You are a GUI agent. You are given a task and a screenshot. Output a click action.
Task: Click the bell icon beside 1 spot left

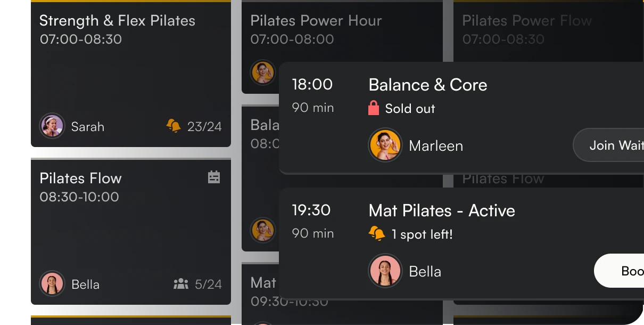coord(377,234)
